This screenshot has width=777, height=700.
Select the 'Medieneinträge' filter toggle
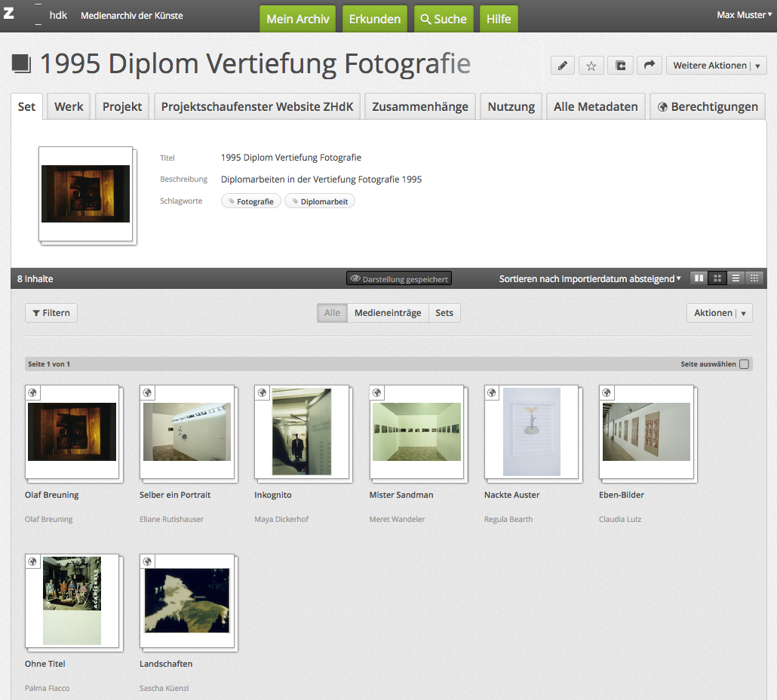pyautogui.click(x=388, y=313)
